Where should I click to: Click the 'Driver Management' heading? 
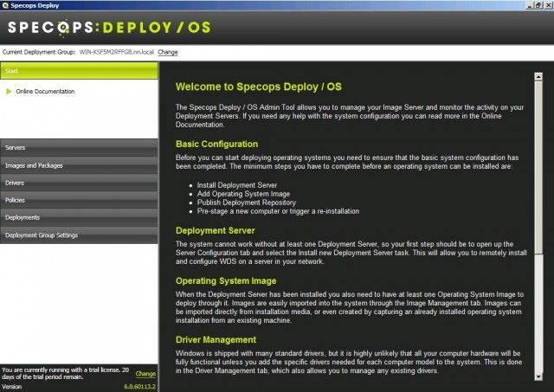pos(216,340)
